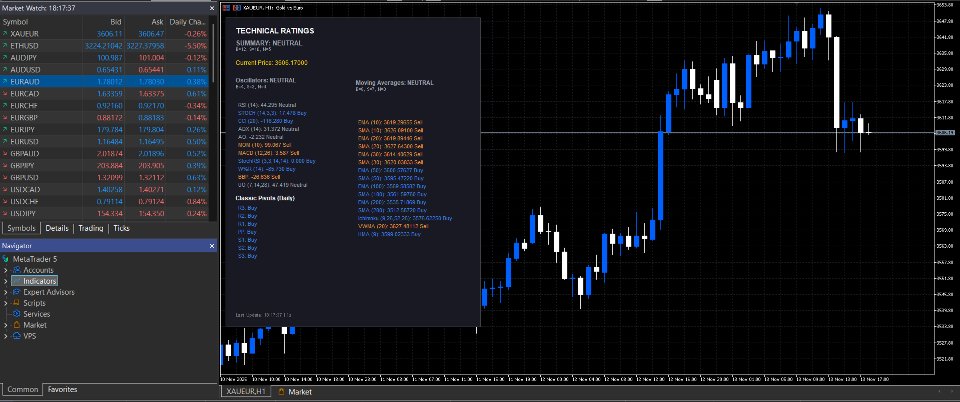Click the RSI (14) rating line
The height and width of the screenshot is (402, 960).
(x=267, y=105)
